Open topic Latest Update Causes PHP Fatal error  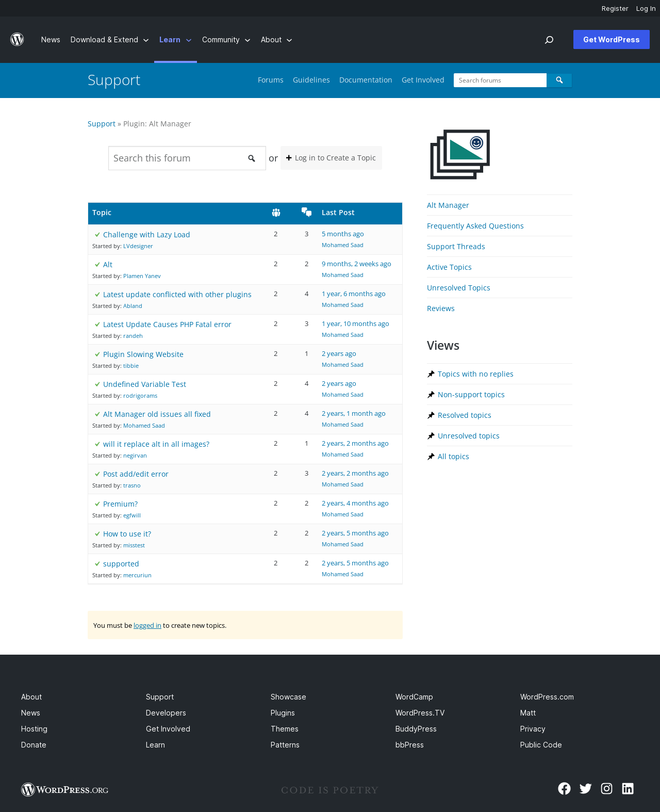pos(167,324)
